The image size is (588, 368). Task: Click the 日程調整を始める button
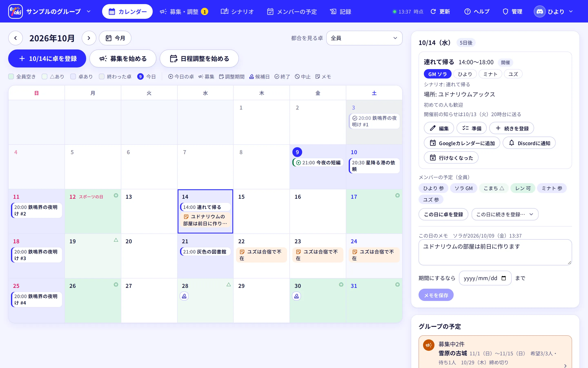(x=199, y=59)
